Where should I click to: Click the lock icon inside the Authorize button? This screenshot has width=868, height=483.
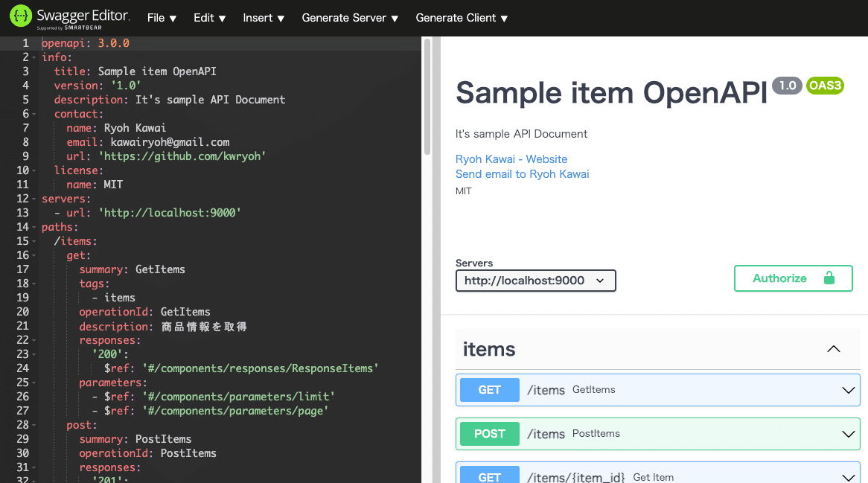829,278
